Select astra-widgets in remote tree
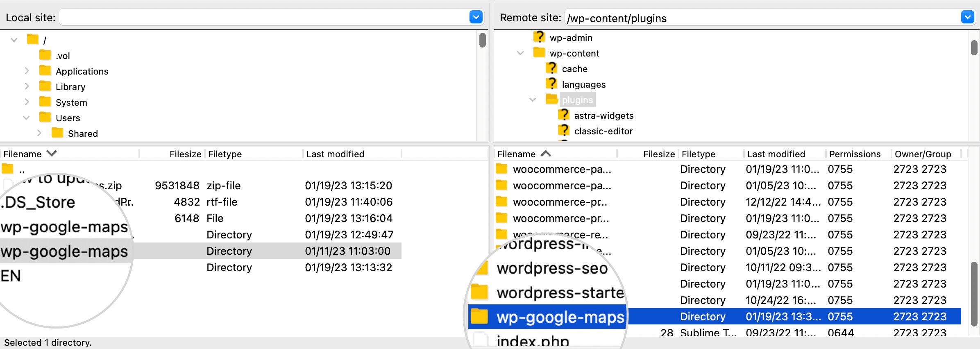980x349 pixels. click(x=604, y=116)
